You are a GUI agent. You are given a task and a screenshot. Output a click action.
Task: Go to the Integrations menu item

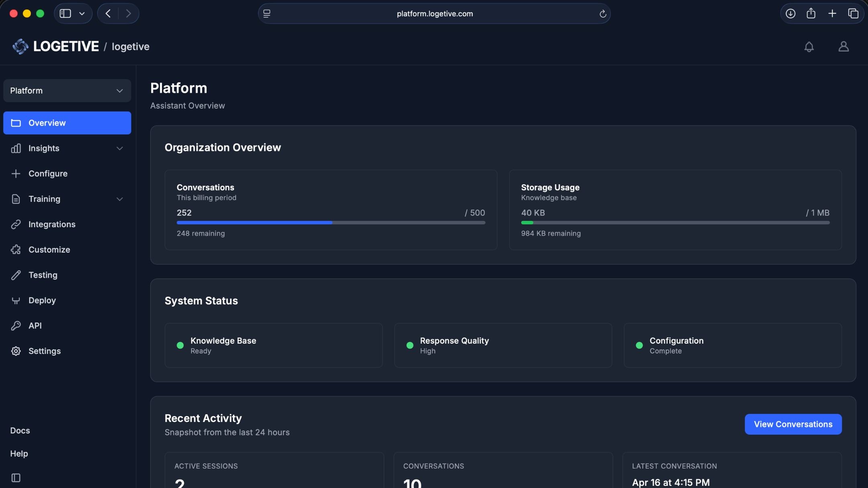[x=52, y=224]
